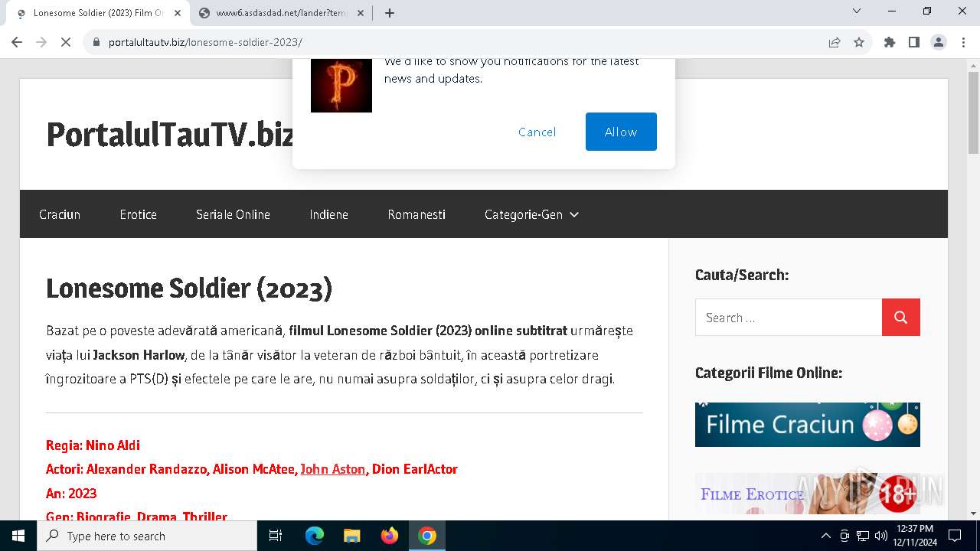Go back to the previous page
This screenshot has height=551, width=980.
pyautogui.click(x=17, y=42)
